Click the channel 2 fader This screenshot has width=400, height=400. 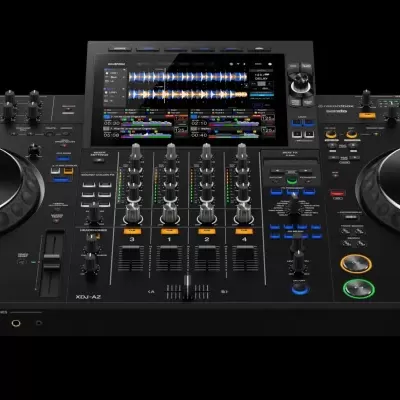(x=207, y=258)
